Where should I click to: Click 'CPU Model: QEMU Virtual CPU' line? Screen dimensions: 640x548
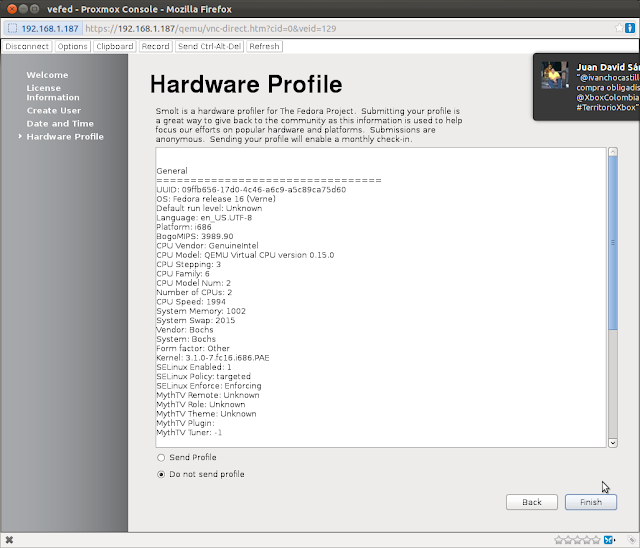pyautogui.click(x=245, y=255)
